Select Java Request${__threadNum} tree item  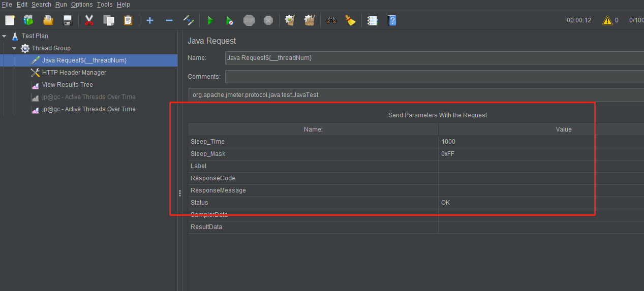click(84, 60)
